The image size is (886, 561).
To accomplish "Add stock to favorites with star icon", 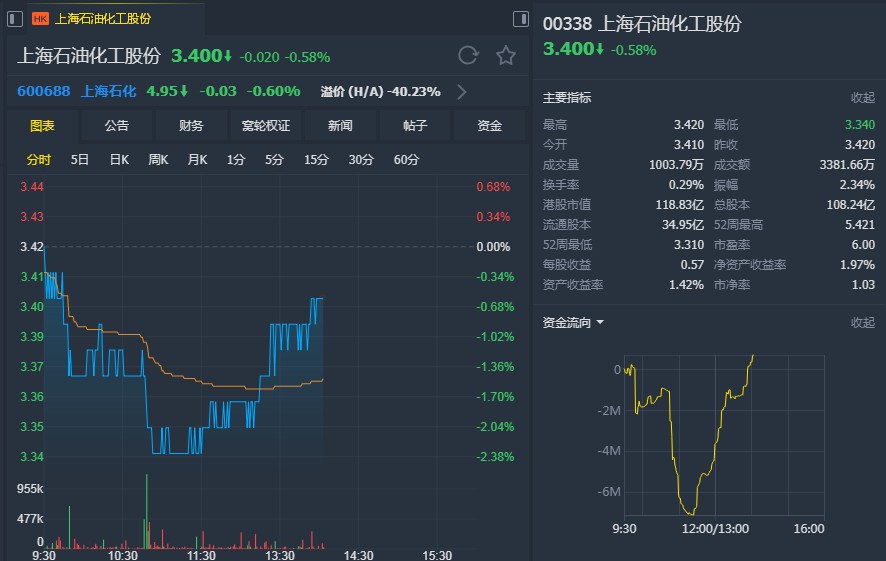I will click(506, 55).
